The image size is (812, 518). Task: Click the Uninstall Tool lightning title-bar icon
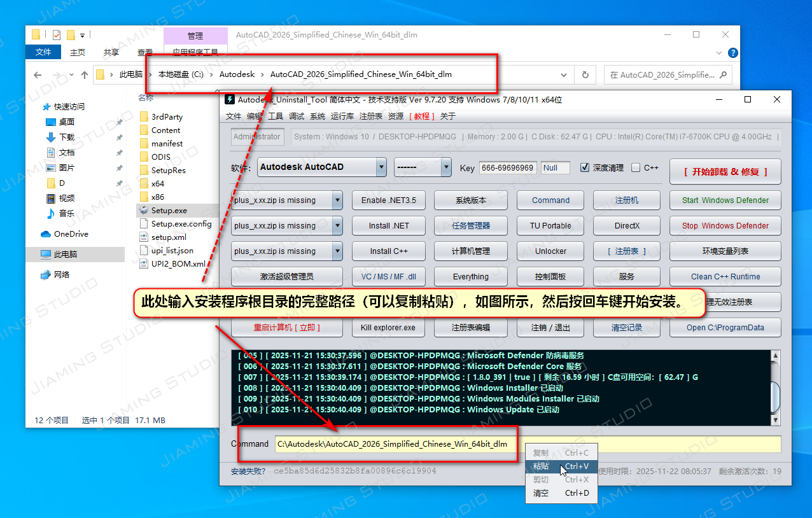[x=230, y=99]
